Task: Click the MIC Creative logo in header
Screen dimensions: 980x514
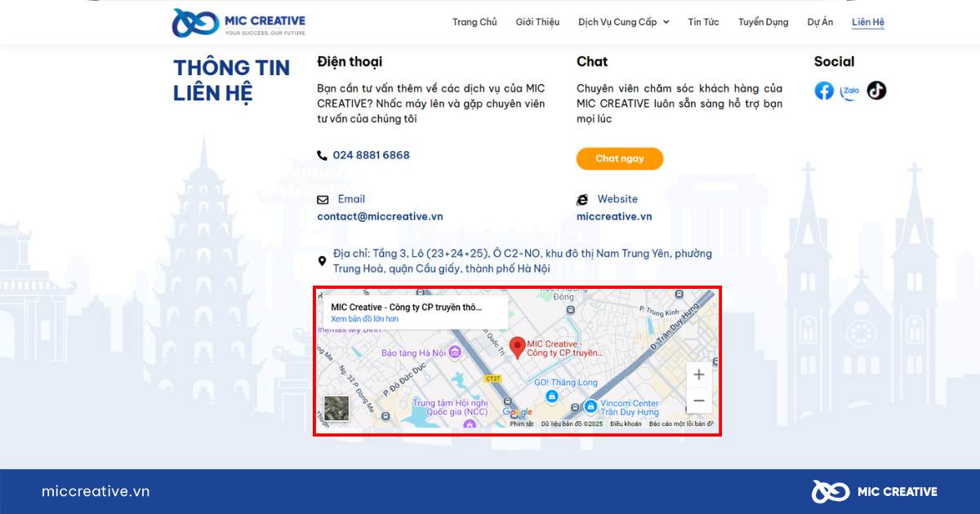Action: [238, 22]
